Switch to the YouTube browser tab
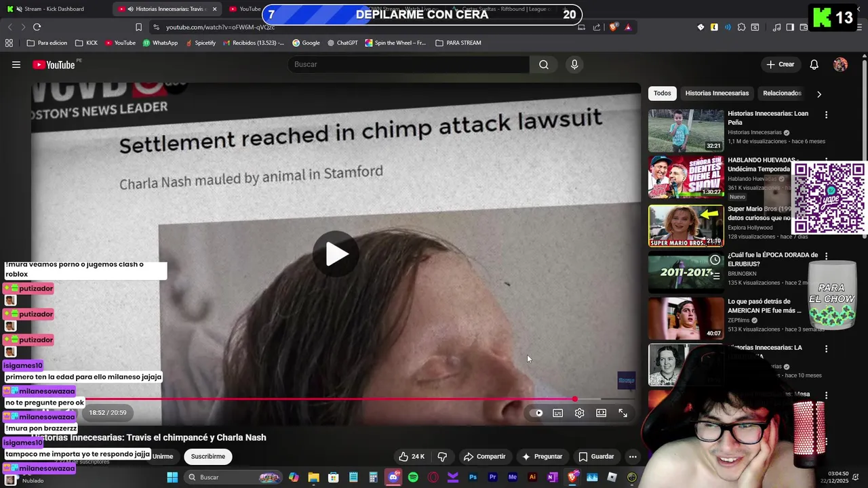 pyautogui.click(x=245, y=9)
